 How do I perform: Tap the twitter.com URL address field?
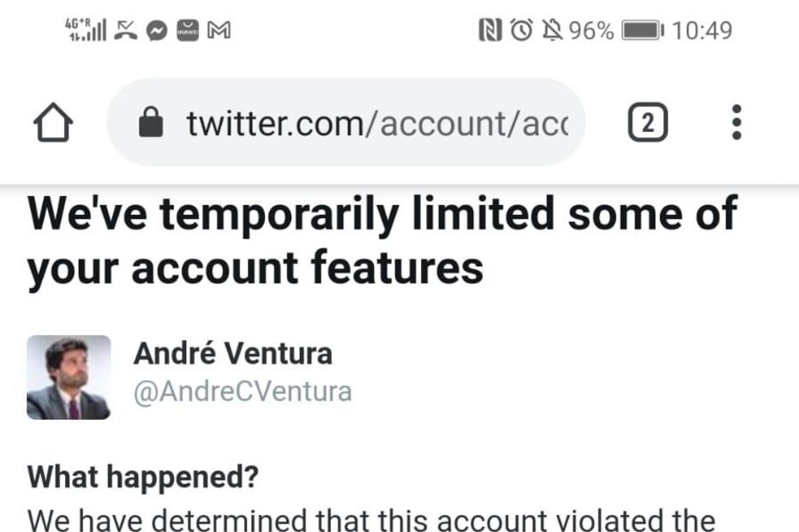tap(377, 124)
